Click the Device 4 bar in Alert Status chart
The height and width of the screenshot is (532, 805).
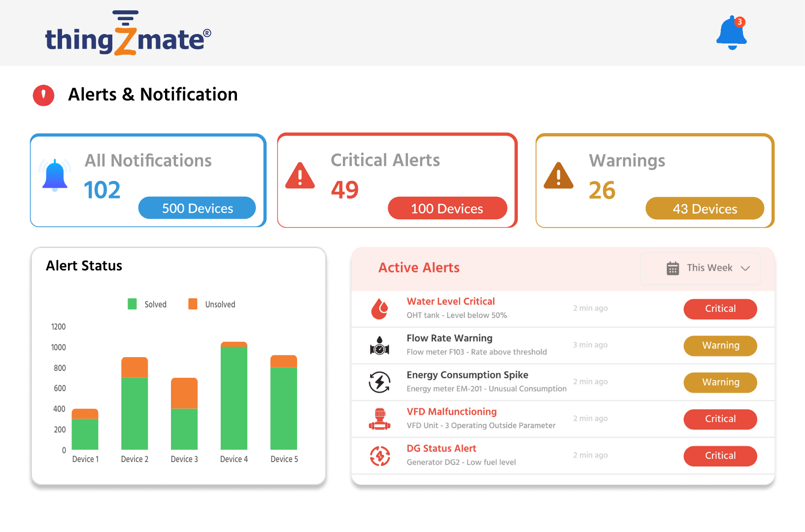coord(234,396)
